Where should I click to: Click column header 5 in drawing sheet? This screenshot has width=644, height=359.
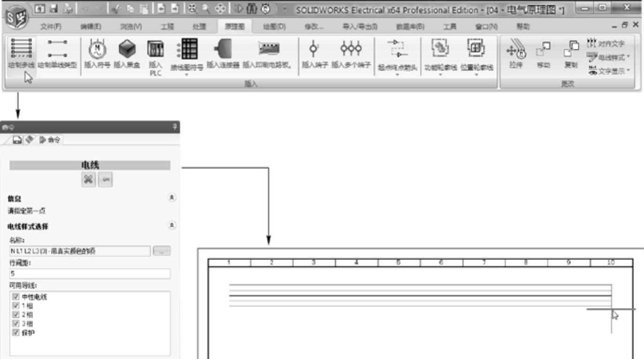(x=399, y=263)
